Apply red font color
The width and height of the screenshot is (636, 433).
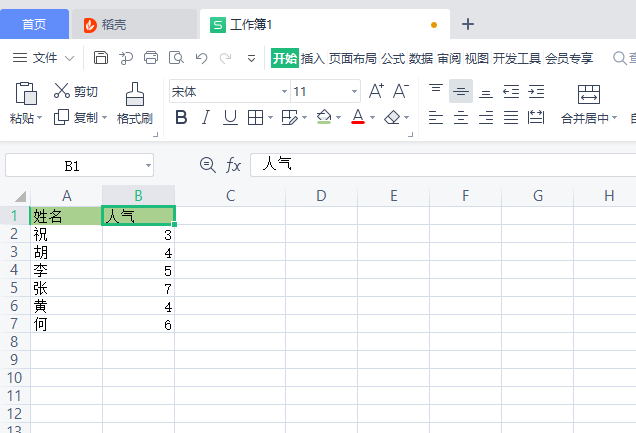358,117
